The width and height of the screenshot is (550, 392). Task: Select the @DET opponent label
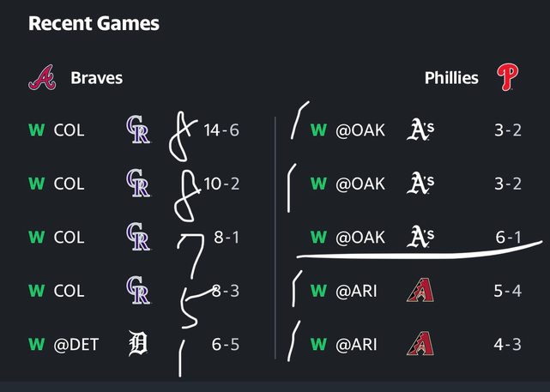pyautogui.click(x=76, y=345)
